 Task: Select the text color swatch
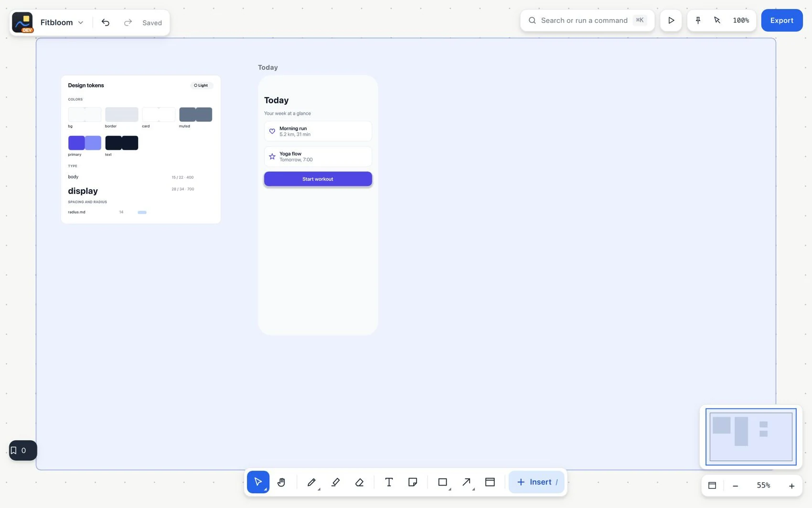122,143
